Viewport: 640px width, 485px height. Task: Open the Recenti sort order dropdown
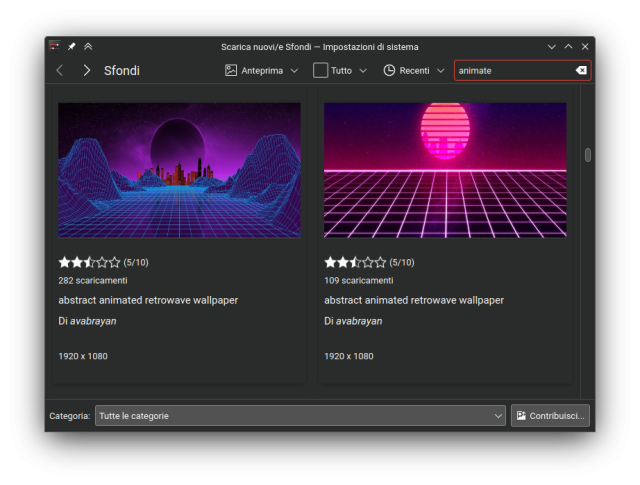(413, 71)
